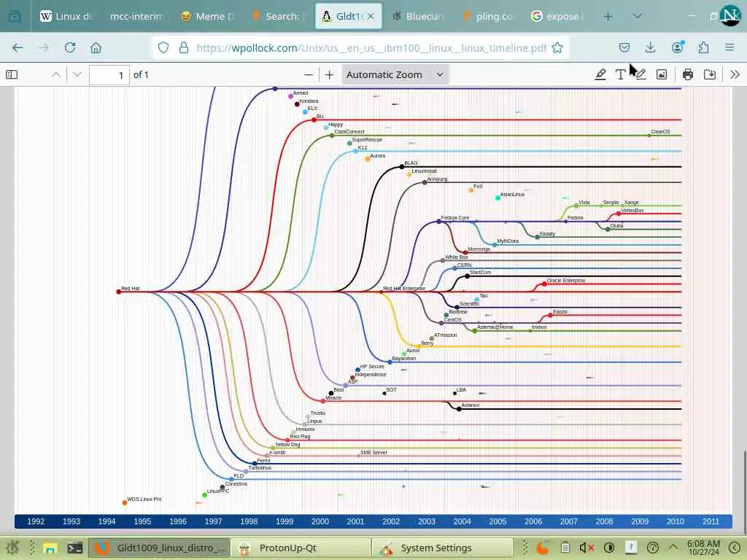747x560 pixels.
Task: Expand the hidden system tray icons
Action: coord(673,548)
